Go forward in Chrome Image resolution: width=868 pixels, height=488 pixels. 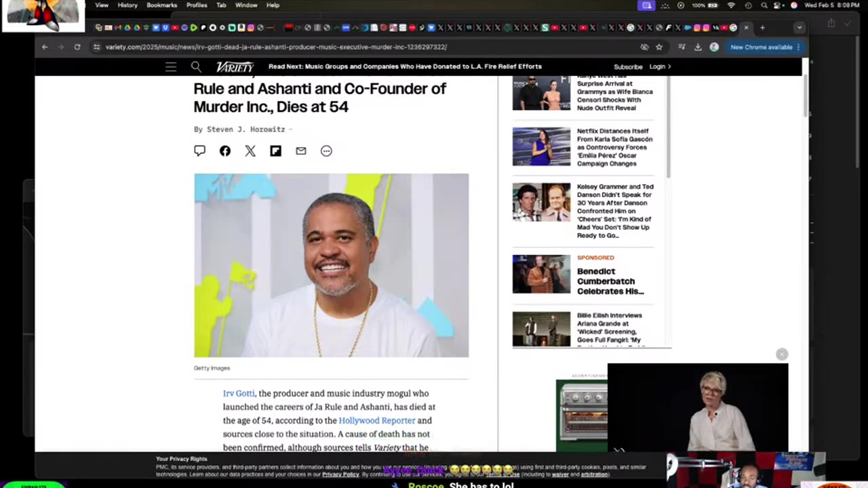pos(60,47)
